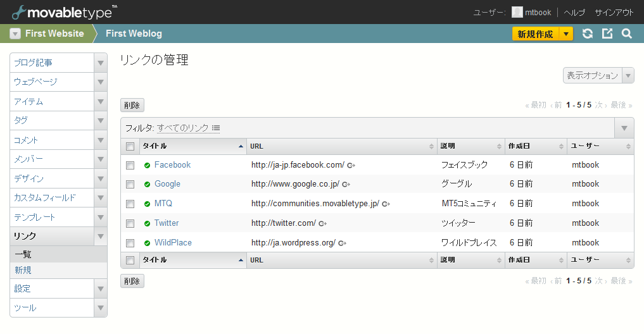Open the First Website dropdown arrow
Viewport: 644px width, 334px height.
tap(15, 34)
